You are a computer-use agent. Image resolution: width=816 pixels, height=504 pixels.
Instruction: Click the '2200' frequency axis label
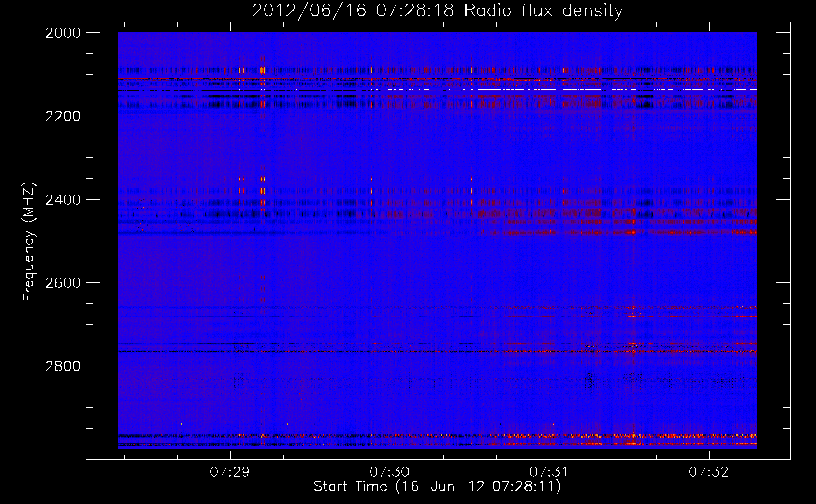click(63, 116)
